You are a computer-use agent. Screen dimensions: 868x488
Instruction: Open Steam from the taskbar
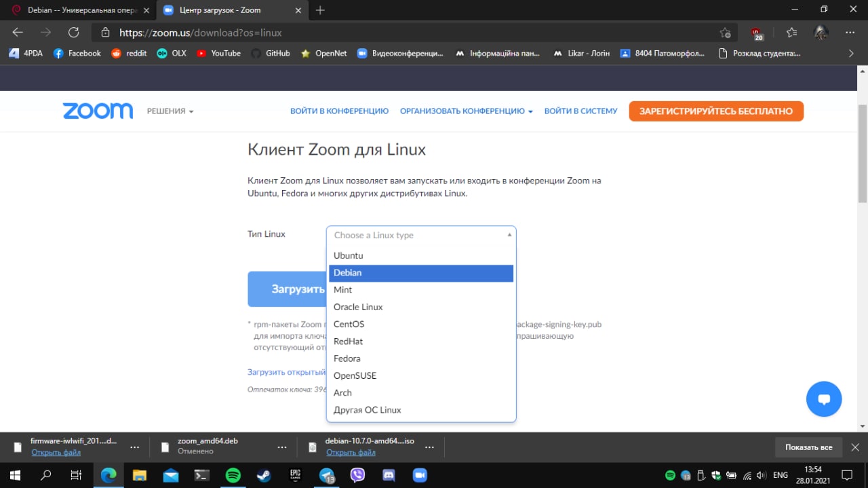264,475
